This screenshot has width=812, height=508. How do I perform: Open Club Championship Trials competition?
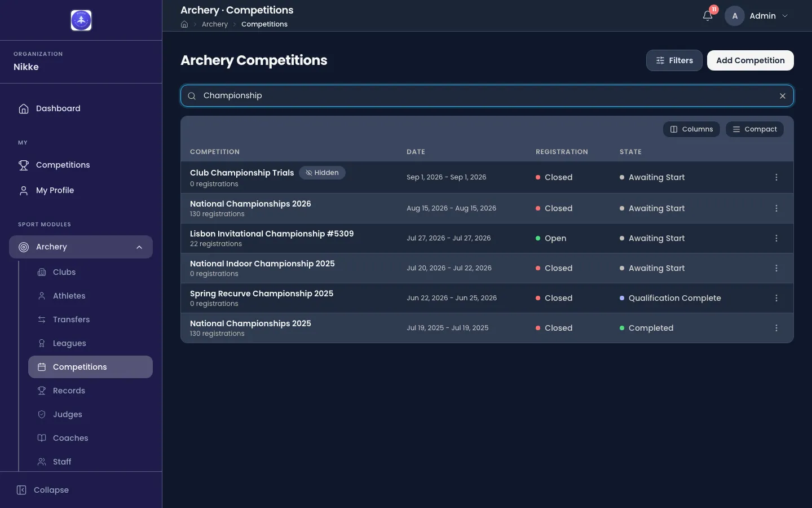pyautogui.click(x=242, y=173)
